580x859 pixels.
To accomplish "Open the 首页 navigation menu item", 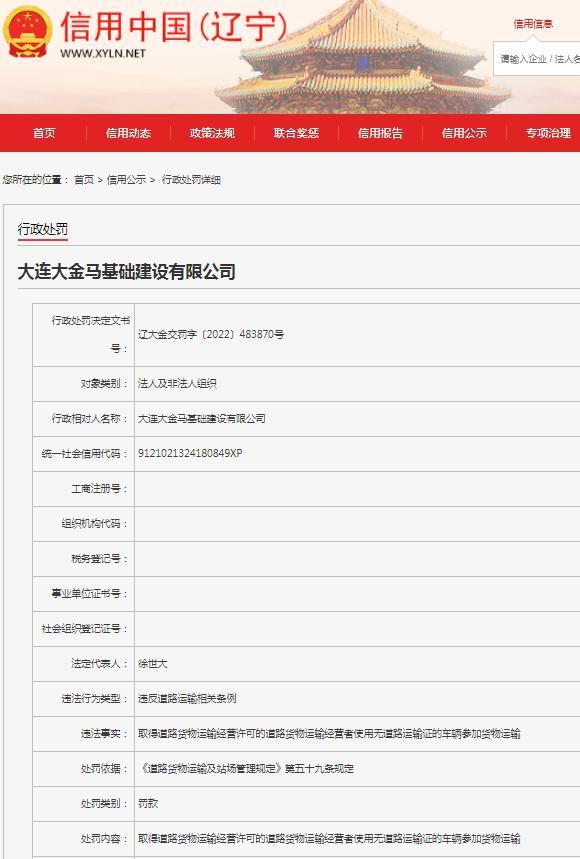I will coord(44,133).
